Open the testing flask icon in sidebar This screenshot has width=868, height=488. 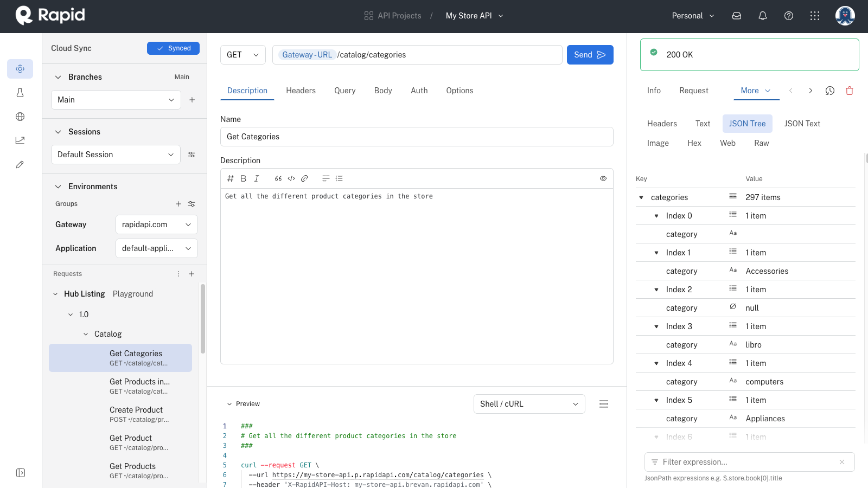click(20, 93)
